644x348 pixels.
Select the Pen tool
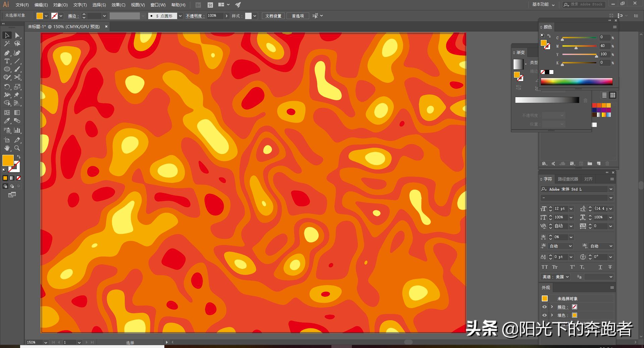coord(7,53)
